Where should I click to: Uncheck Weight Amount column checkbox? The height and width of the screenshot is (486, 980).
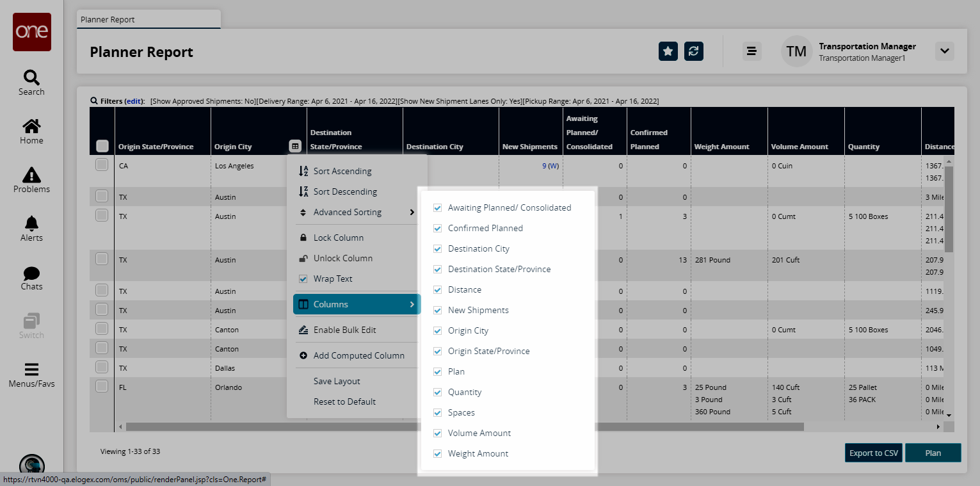point(438,454)
